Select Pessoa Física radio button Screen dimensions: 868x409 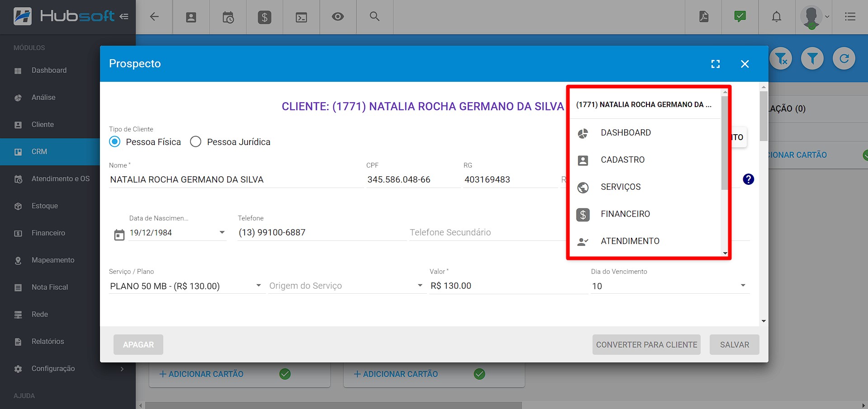point(115,142)
